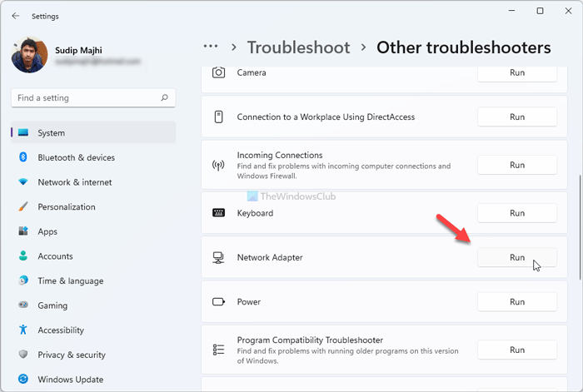The width and height of the screenshot is (583, 392).
Task: Open Windows Update page
Action: coord(70,380)
